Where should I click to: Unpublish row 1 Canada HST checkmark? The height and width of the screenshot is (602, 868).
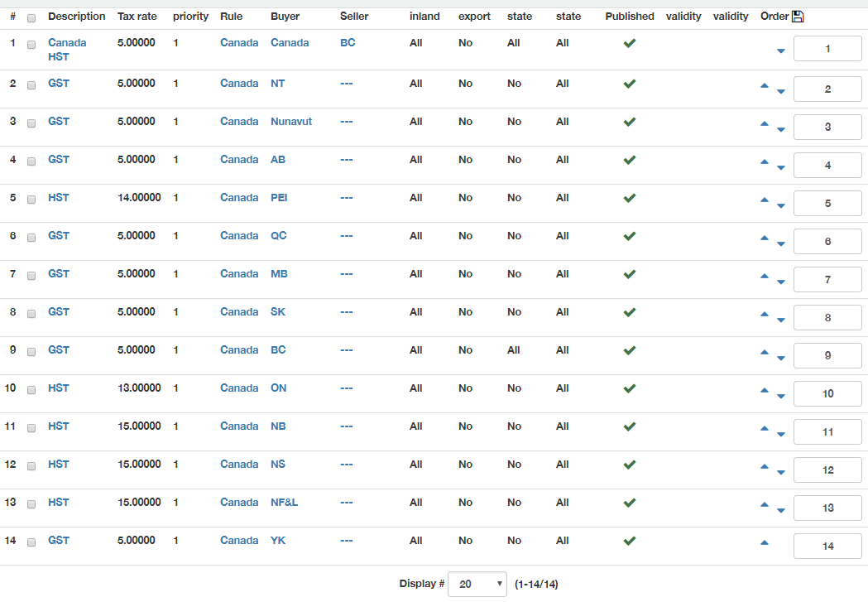[630, 43]
